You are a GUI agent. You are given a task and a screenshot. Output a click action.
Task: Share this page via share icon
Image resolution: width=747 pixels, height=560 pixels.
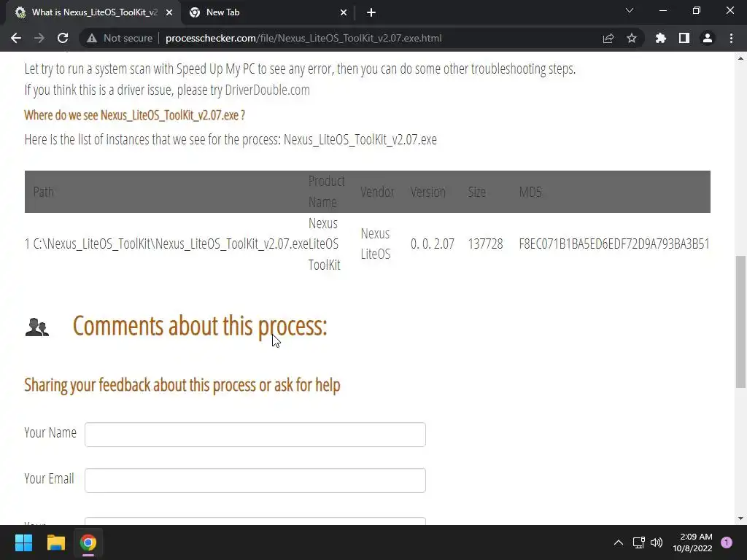(608, 38)
